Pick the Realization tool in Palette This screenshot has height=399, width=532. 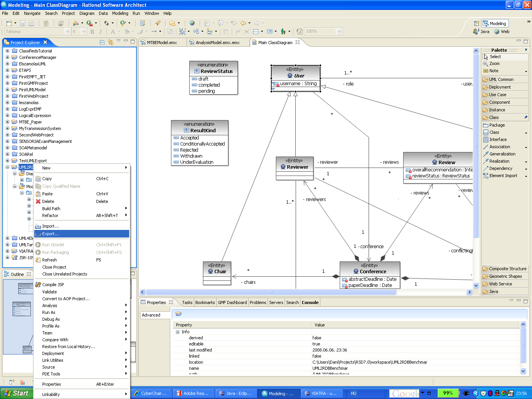pos(505,161)
